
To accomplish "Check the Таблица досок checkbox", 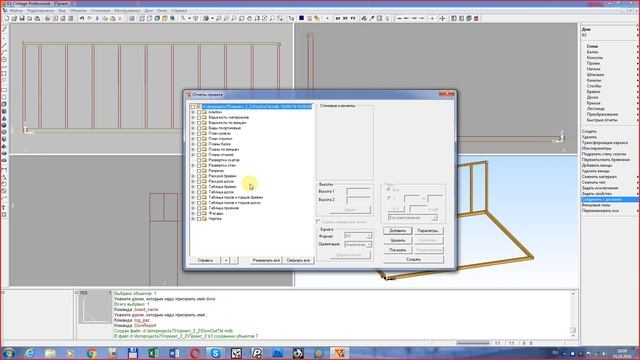I will pyautogui.click(x=199, y=192).
